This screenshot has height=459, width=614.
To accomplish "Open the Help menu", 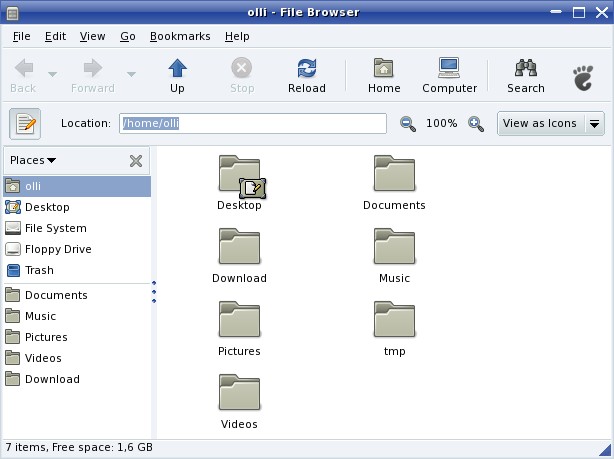I will pos(237,36).
